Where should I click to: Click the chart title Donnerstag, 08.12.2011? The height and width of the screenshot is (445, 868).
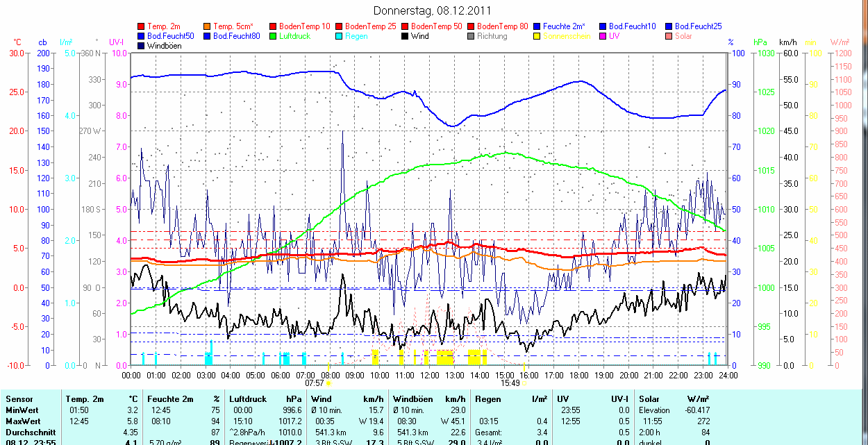(x=432, y=10)
